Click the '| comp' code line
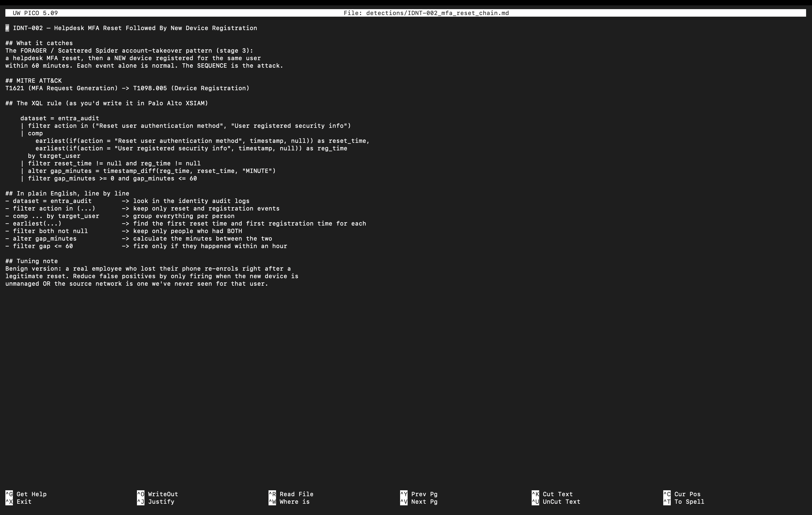This screenshot has width=812, height=515. pos(32,133)
